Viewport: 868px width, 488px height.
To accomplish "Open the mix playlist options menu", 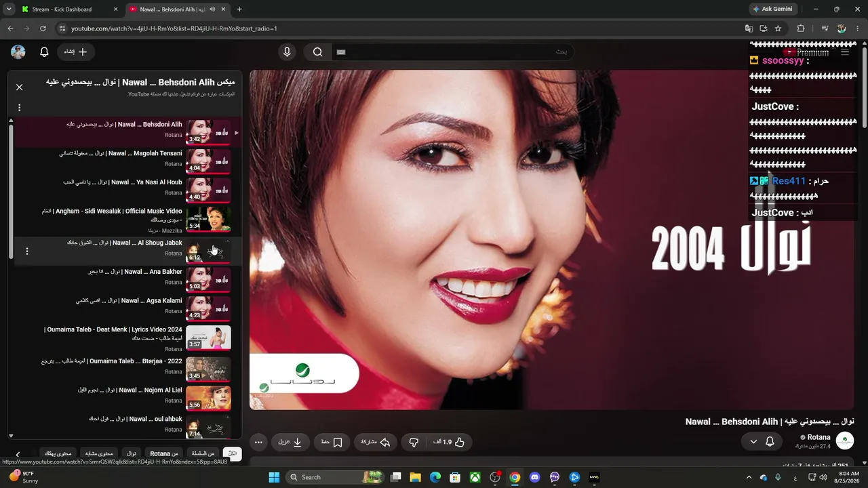I will pyautogui.click(x=19, y=108).
